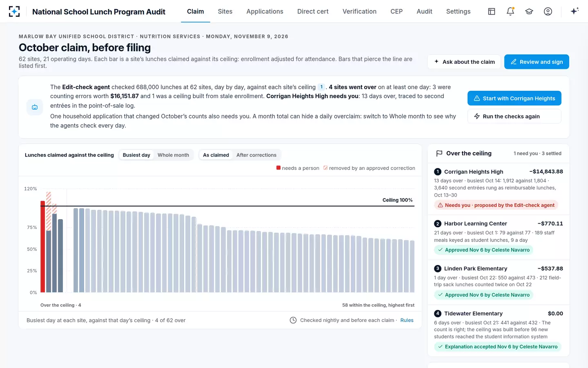Select the Linden Park Elementary site name
588x368 pixels.
coord(476,269)
